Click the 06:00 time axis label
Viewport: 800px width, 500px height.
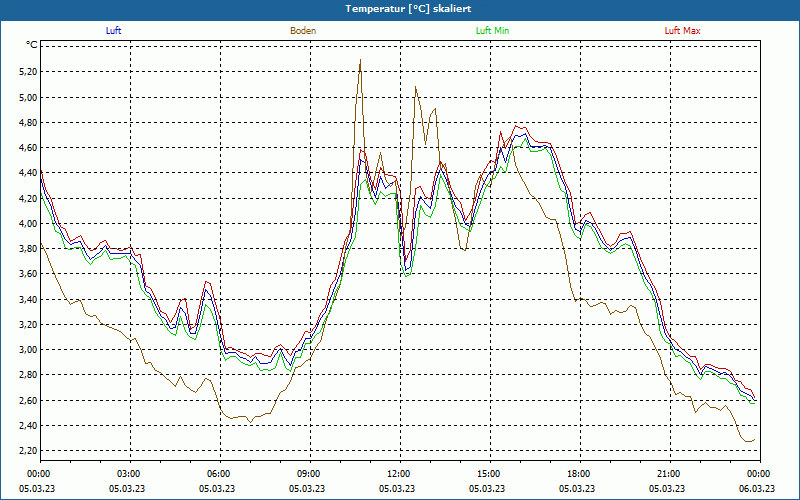(x=220, y=474)
